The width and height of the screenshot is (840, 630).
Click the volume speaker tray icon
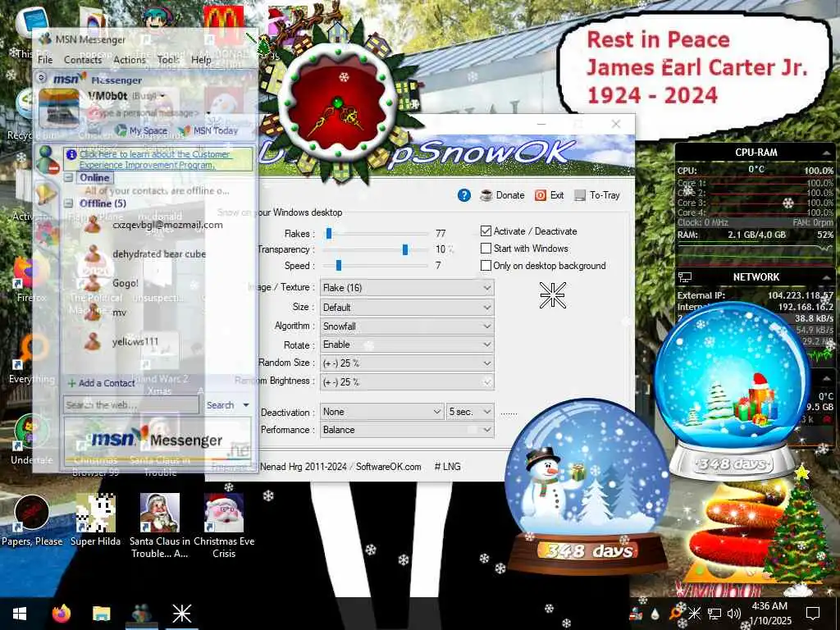(734, 614)
